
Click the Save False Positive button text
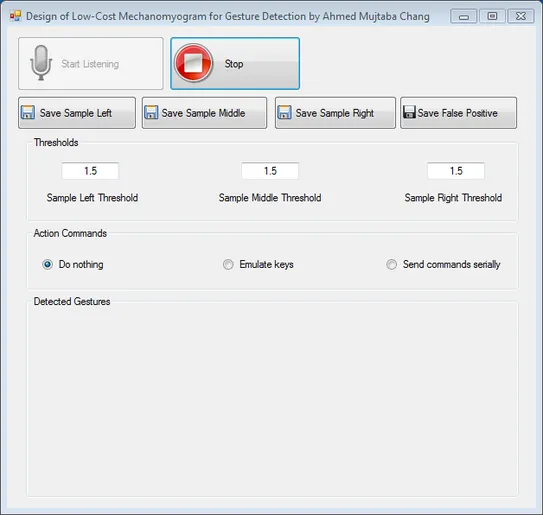click(457, 113)
